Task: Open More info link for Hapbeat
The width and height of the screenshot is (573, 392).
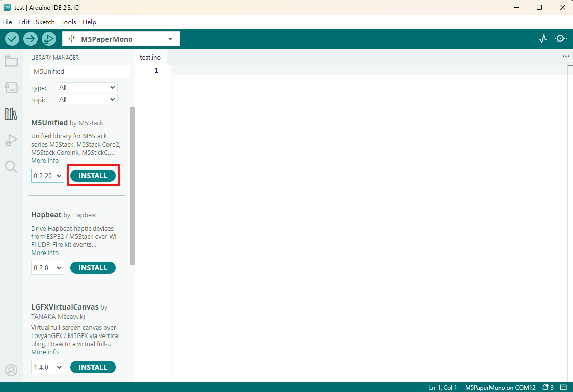Action: click(45, 253)
